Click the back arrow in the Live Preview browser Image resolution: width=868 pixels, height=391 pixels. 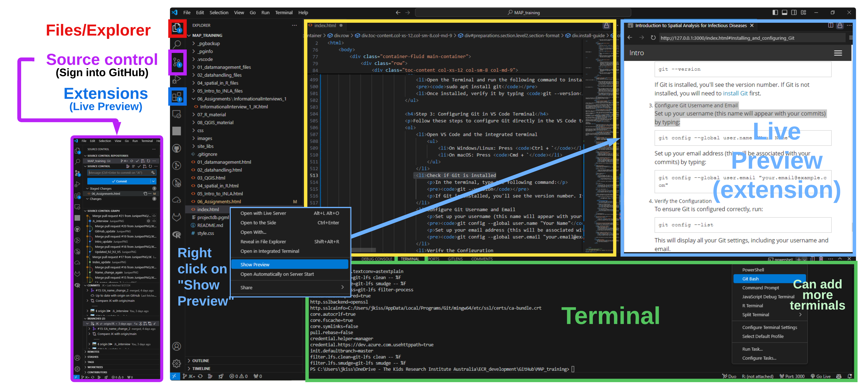coord(630,38)
